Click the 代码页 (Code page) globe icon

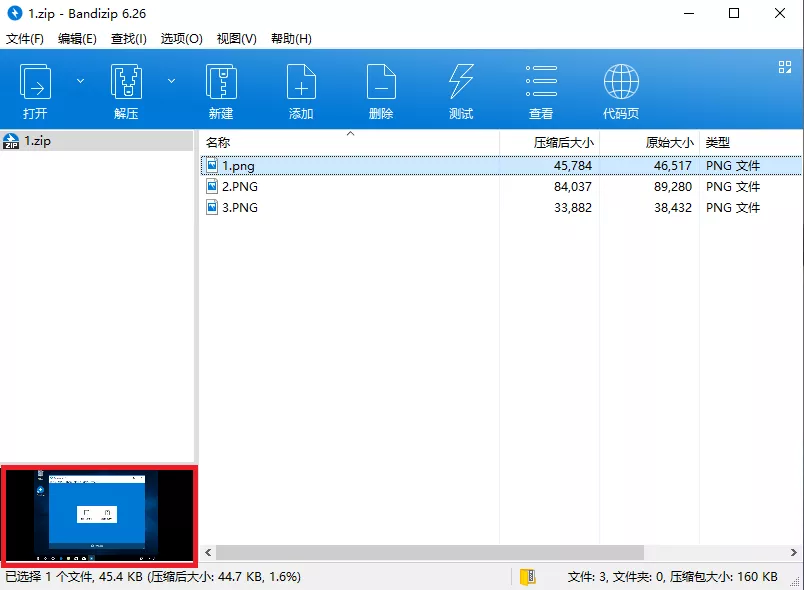click(x=621, y=82)
